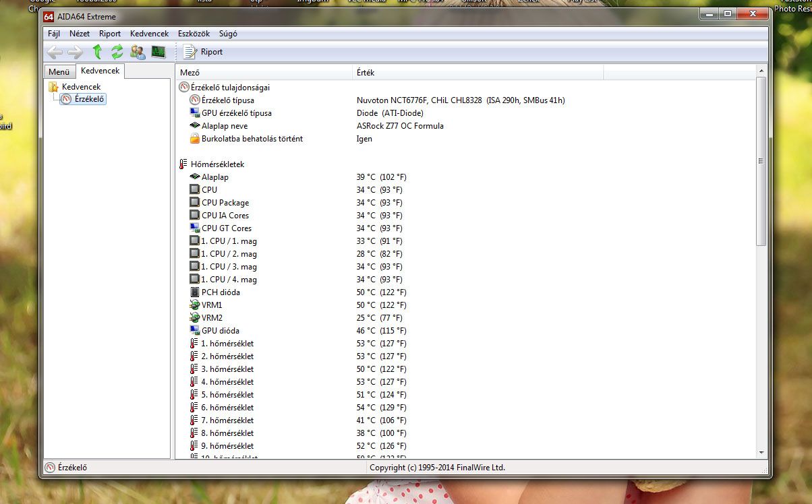Click the Back navigation arrow
This screenshot has height=504, width=812.
pos(55,52)
